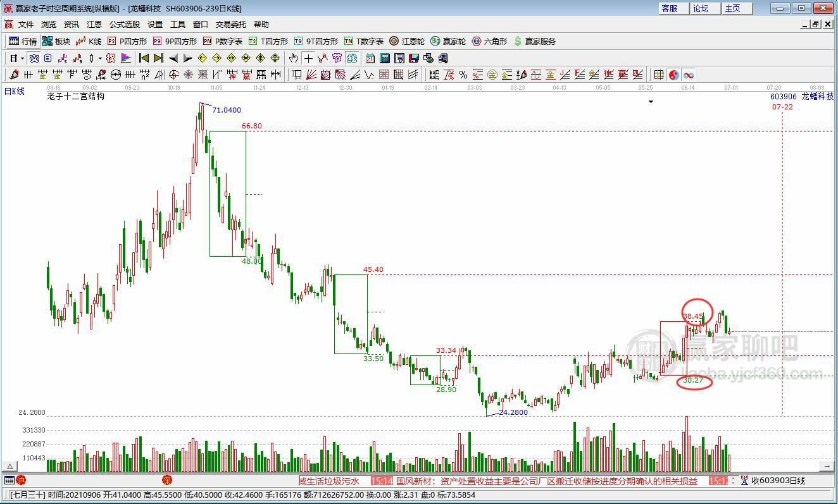Toggle the crosshair cursor tool
838x504 pixels.
[308, 58]
